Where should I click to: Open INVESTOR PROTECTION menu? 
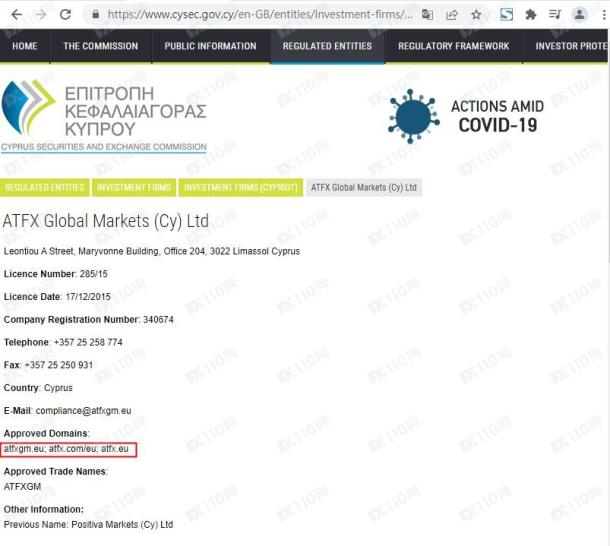click(x=566, y=46)
